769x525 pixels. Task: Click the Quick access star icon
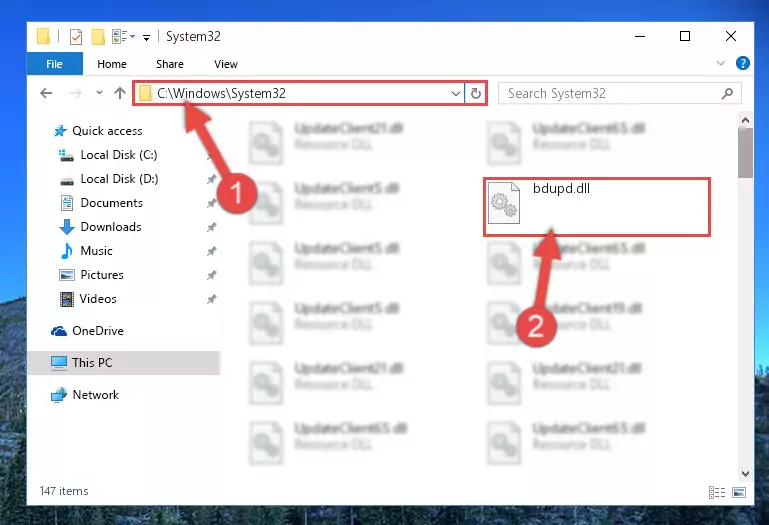pos(60,131)
